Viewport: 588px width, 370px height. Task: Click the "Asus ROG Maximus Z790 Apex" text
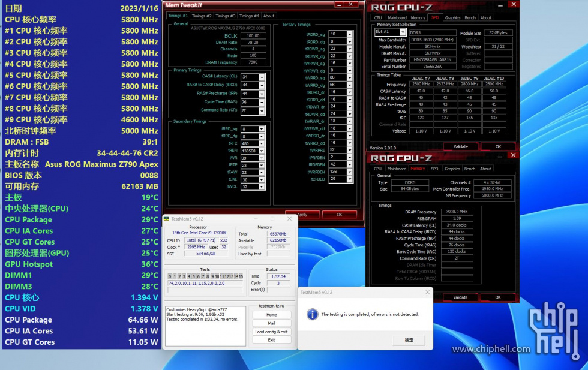tap(101, 164)
